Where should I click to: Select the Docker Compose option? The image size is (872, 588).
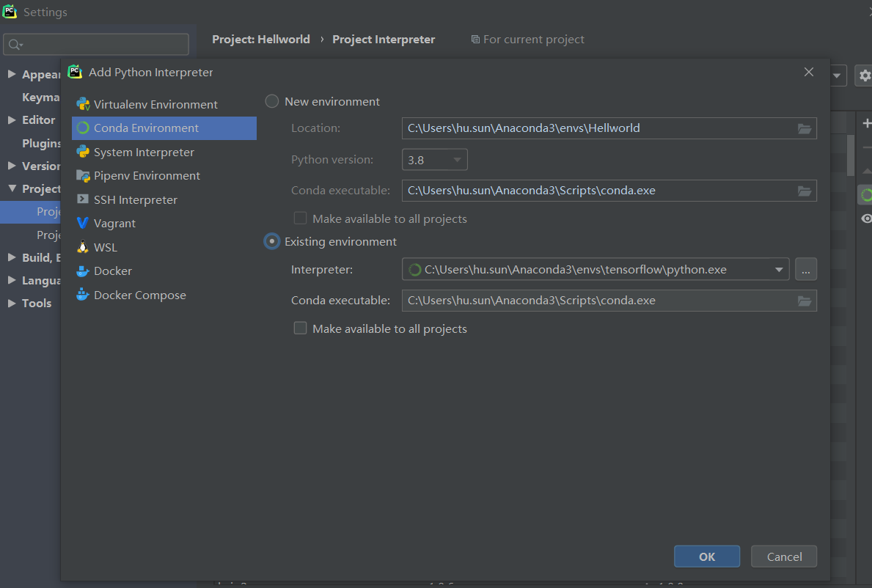[x=139, y=295]
